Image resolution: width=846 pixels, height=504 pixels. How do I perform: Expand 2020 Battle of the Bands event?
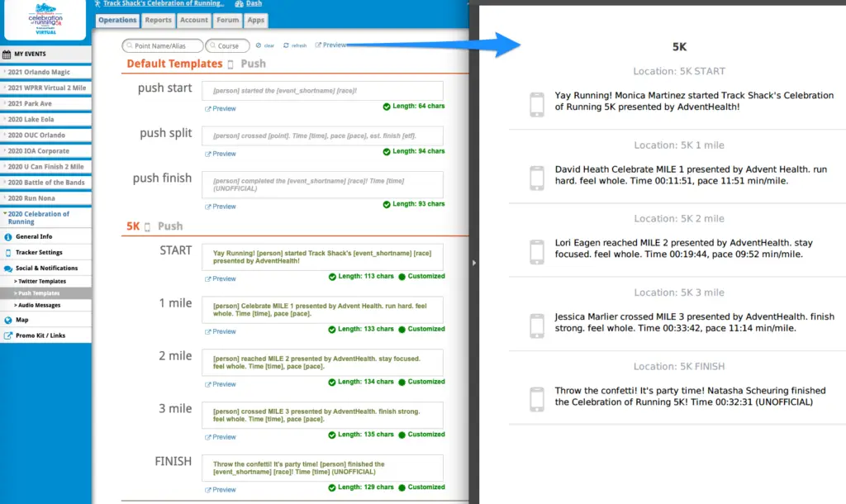pyautogui.click(x=46, y=183)
